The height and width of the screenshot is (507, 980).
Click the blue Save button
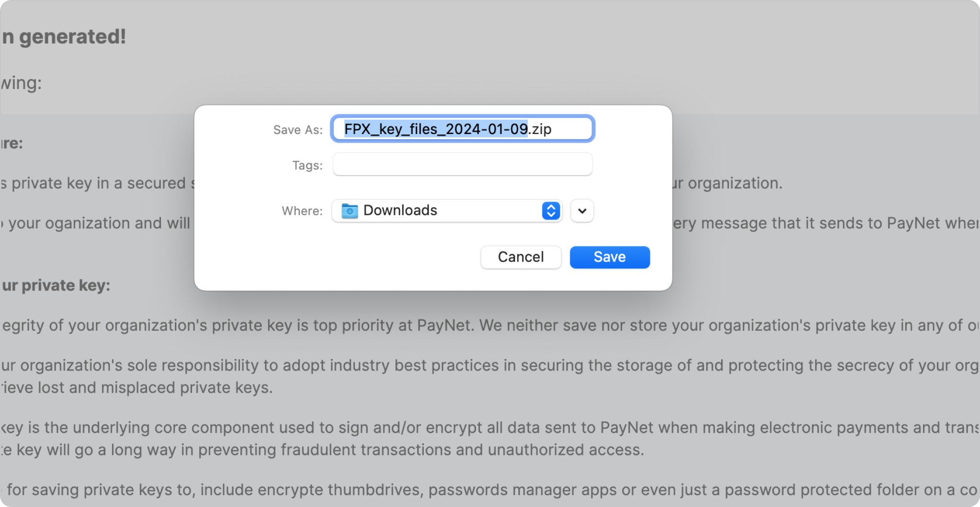[609, 257]
